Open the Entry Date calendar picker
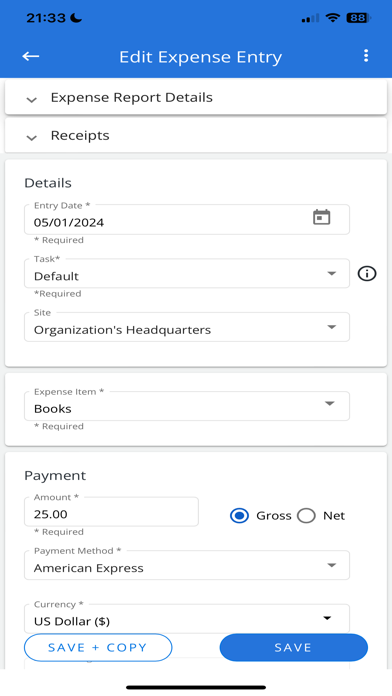Viewport: 392px width, 696px height. point(321,218)
